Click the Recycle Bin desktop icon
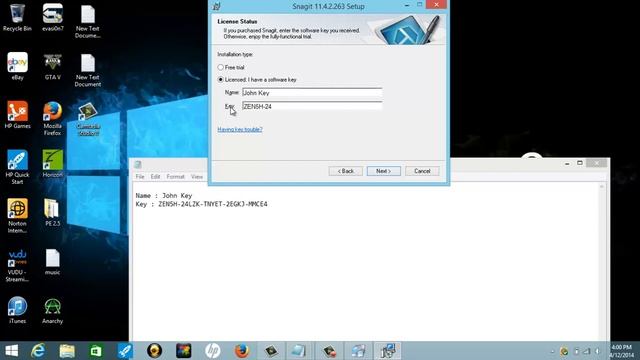Viewport: 640px width, 360px height. [x=17, y=18]
